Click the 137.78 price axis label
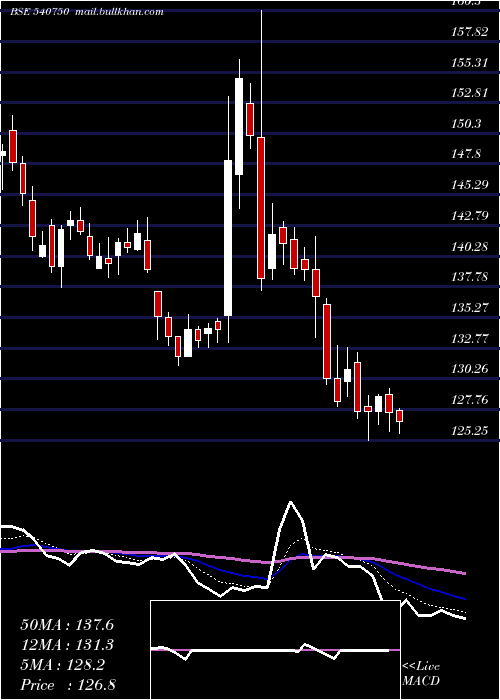500x700 pixels. click(x=469, y=277)
